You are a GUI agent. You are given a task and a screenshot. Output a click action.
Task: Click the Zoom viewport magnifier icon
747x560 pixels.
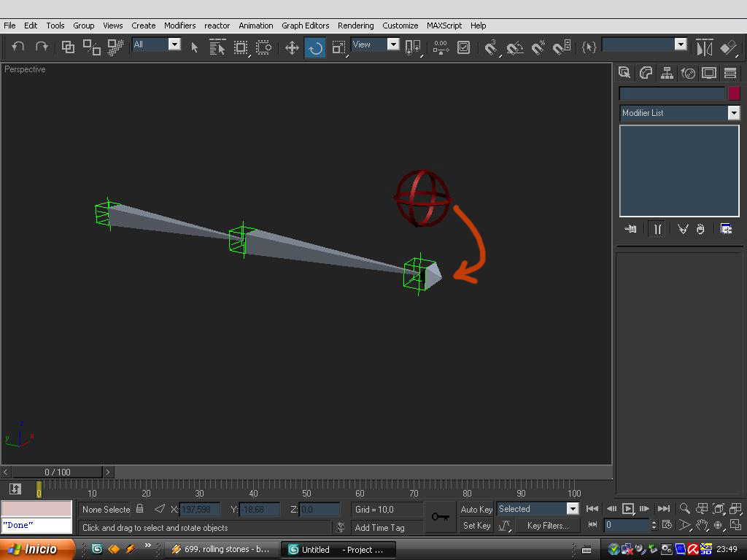click(x=684, y=508)
